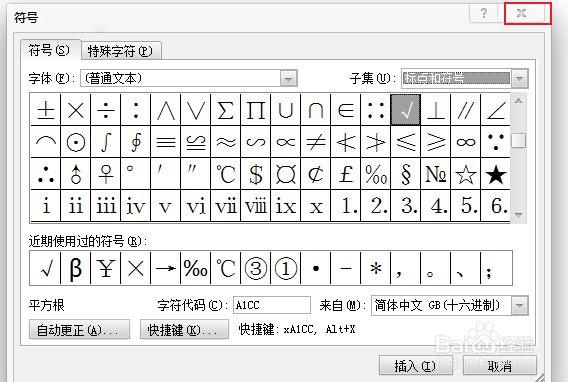Click the 字符代码 character code field
568x382 pixels.
(x=272, y=305)
